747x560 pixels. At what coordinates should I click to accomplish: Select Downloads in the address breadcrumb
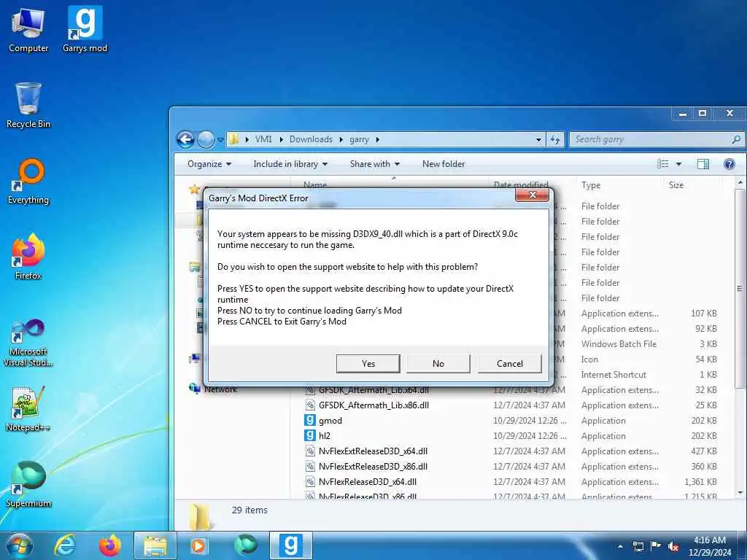point(311,139)
